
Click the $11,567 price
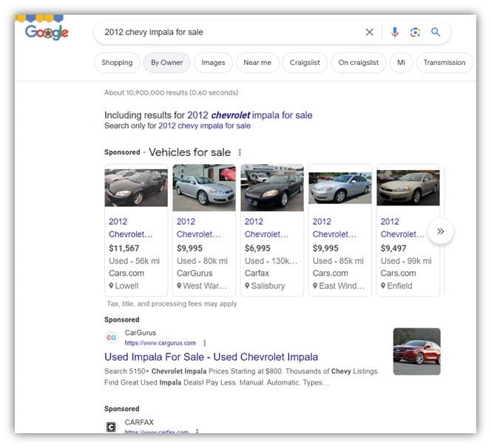[124, 248]
